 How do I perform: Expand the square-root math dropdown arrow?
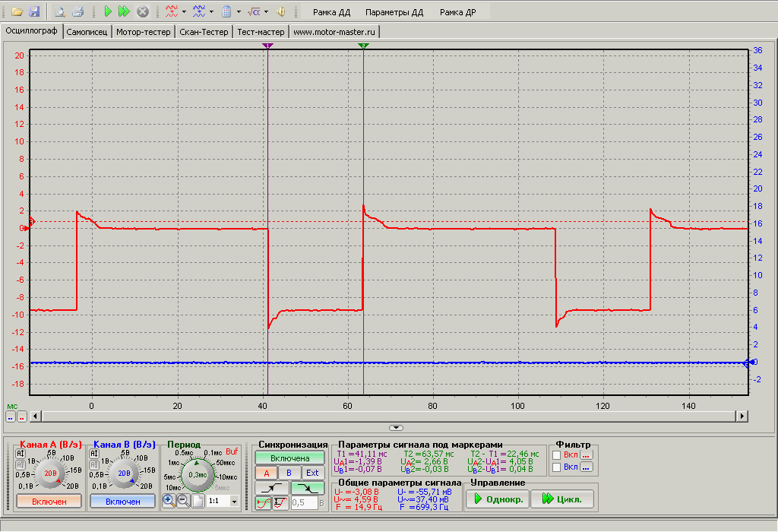click(x=266, y=12)
